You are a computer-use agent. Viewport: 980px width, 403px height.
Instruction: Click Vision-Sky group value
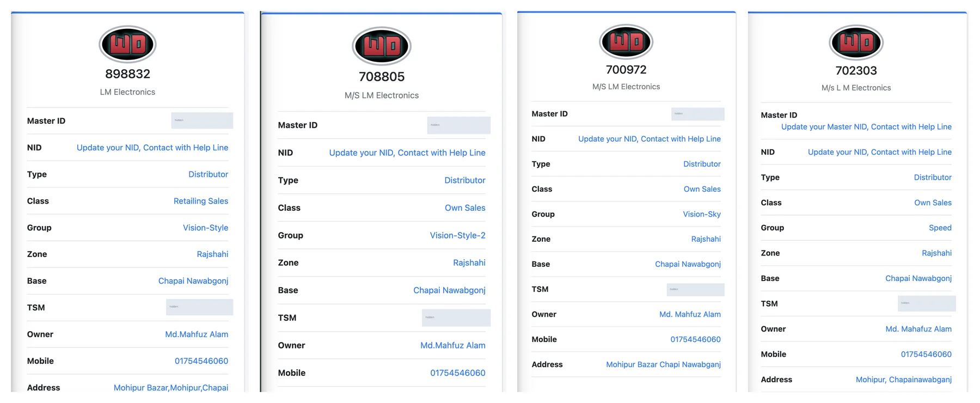(x=702, y=214)
